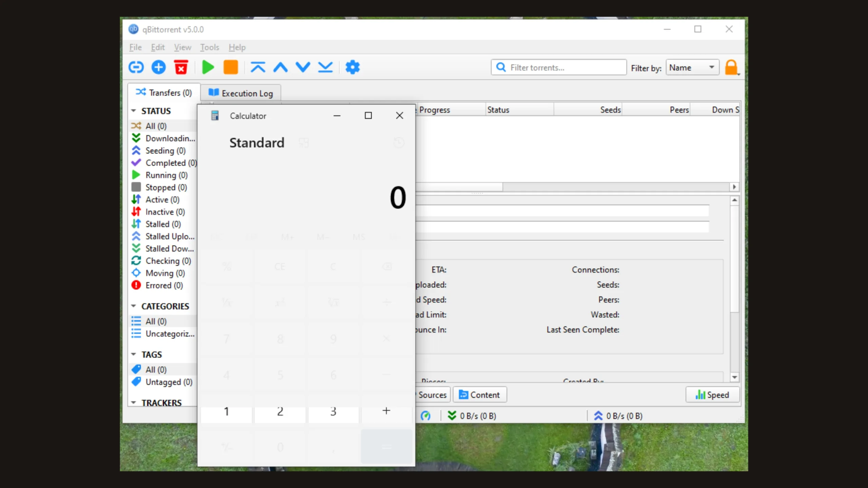Viewport: 868px width, 488px height.
Task: Open the Filter by Name dropdown
Action: pyautogui.click(x=692, y=67)
